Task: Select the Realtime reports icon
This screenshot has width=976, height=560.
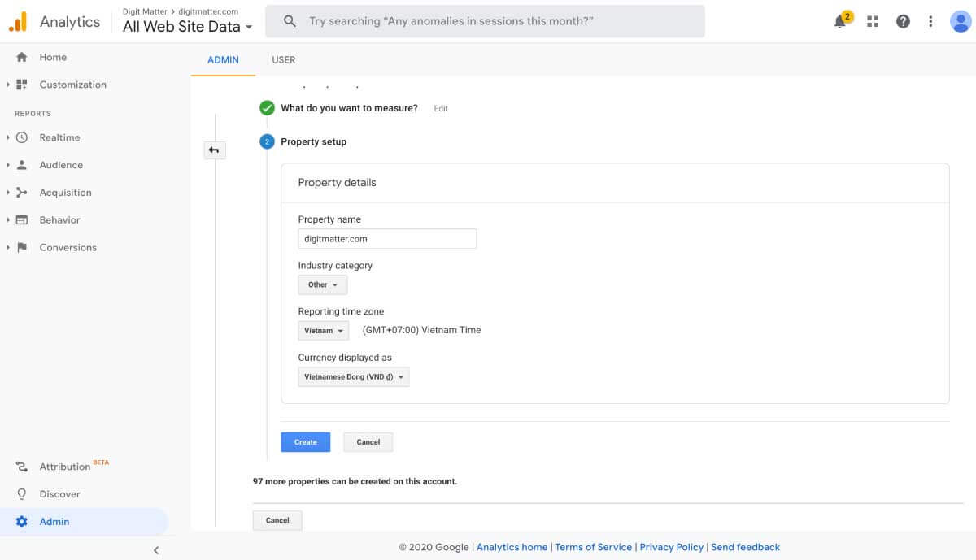Action: click(x=24, y=137)
